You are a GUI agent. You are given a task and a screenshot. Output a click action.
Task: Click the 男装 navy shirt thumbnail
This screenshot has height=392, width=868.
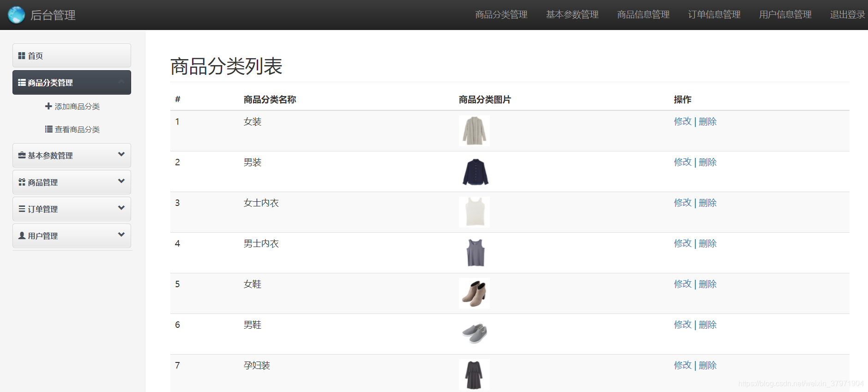pyautogui.click(x=474, y=171)
